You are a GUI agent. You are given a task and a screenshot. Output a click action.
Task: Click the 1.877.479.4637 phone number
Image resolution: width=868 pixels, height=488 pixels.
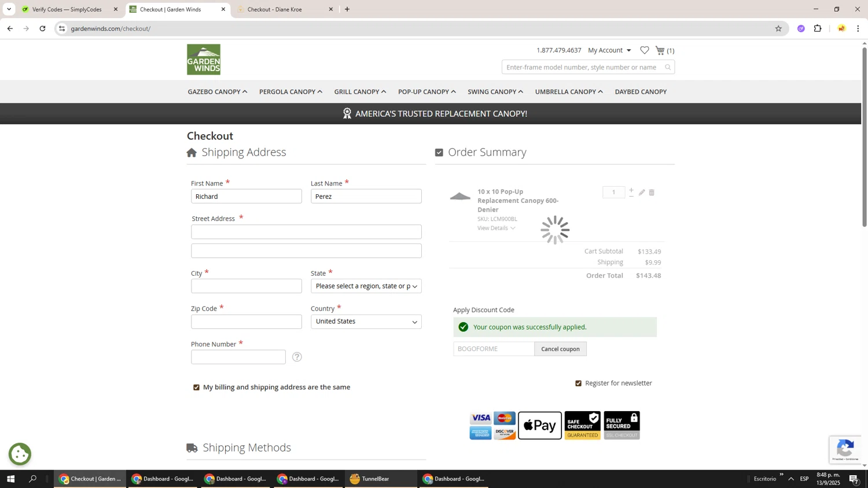[x=558, y=50]
